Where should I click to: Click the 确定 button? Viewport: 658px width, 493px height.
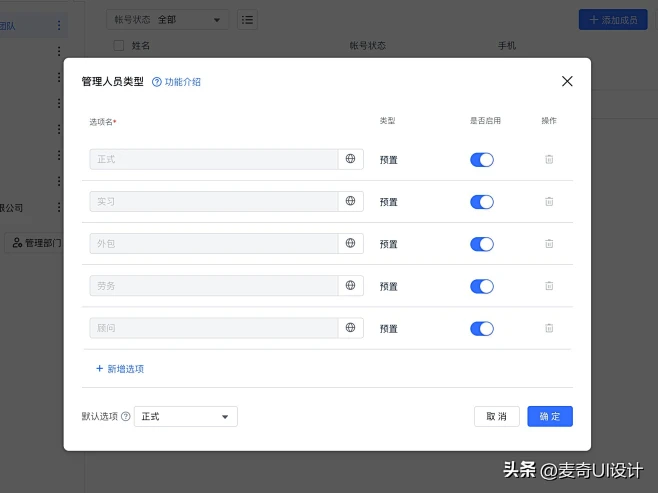click(550, 416)
